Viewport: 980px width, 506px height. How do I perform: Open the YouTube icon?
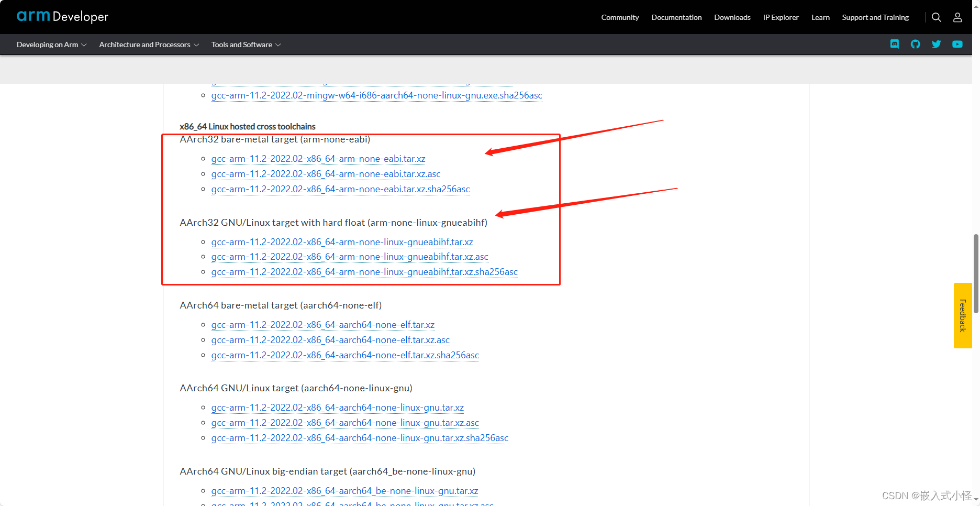[x=957, y=44]
